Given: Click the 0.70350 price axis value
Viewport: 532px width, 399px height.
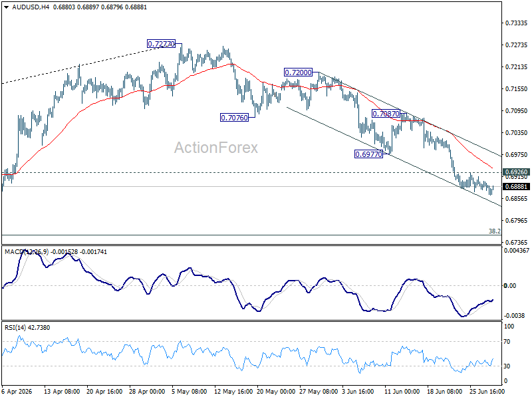Looking at the screenshot, I should [517, 132].
